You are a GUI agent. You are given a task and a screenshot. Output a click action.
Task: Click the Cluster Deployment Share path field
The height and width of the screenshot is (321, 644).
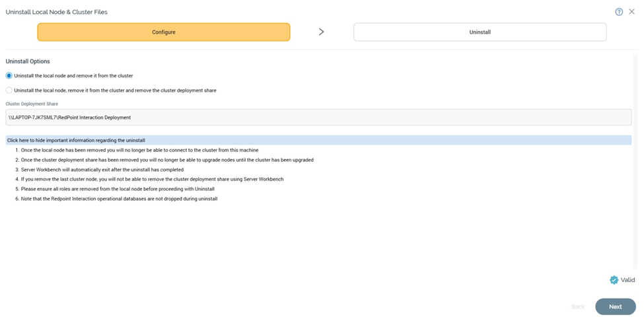tap(318, 118)
